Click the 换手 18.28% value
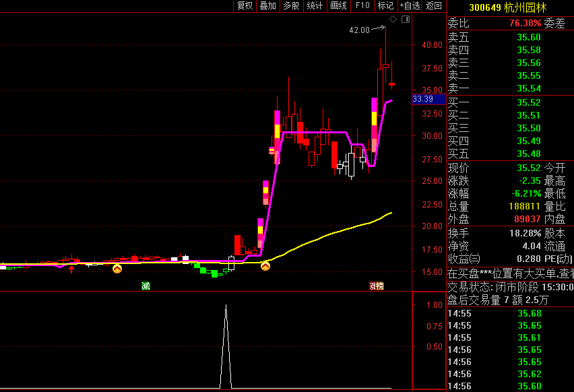 tap(525, 233)
